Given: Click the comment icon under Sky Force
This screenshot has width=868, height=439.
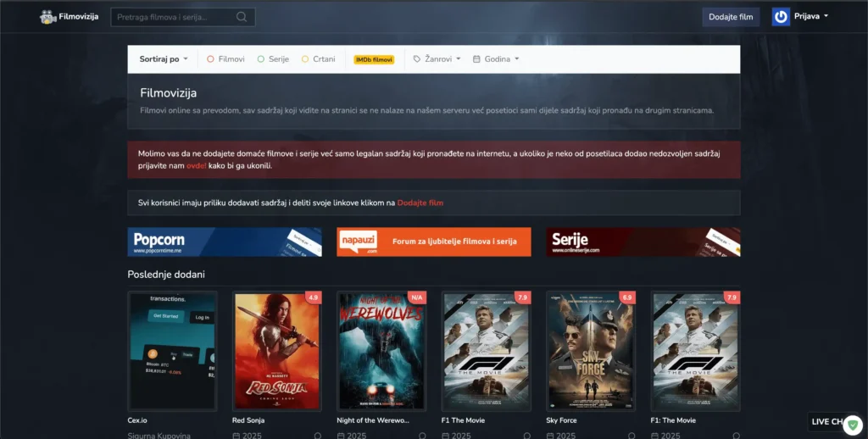Looking at the screenshot, I should tap(632, 436).
